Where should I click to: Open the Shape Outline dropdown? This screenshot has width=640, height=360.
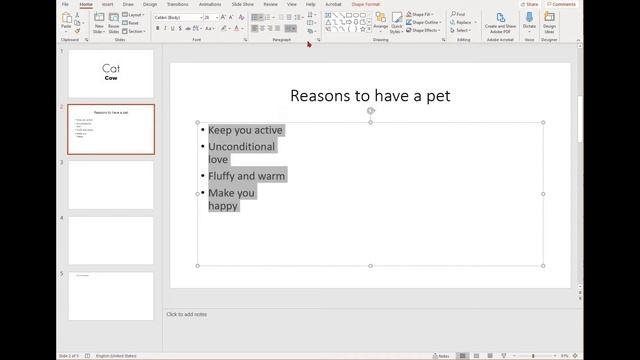point(423,22)
